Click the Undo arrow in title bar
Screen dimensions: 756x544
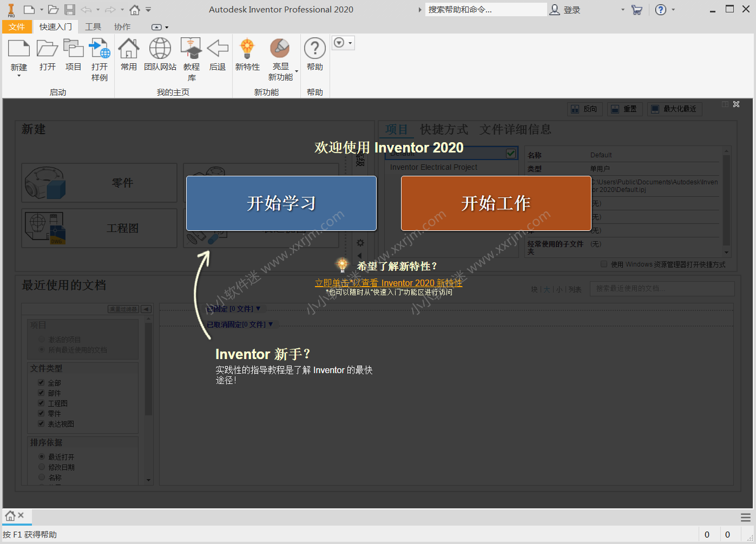[x=86, y=10]
